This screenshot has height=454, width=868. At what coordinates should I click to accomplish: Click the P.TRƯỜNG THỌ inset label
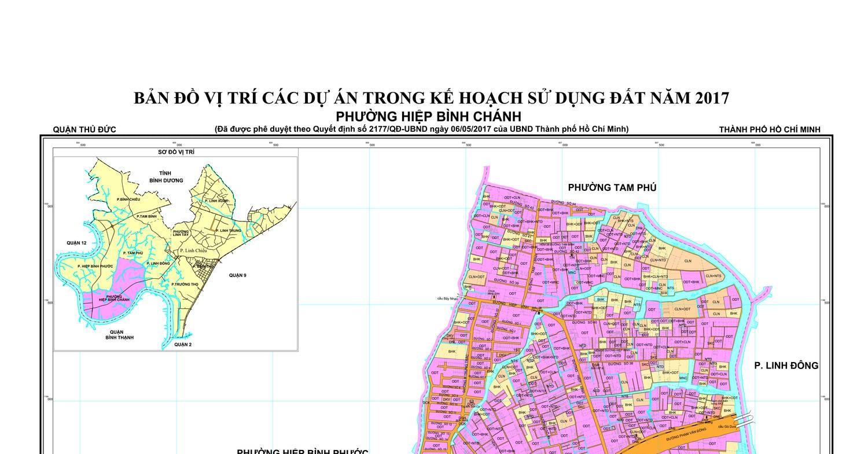point(185,285)
